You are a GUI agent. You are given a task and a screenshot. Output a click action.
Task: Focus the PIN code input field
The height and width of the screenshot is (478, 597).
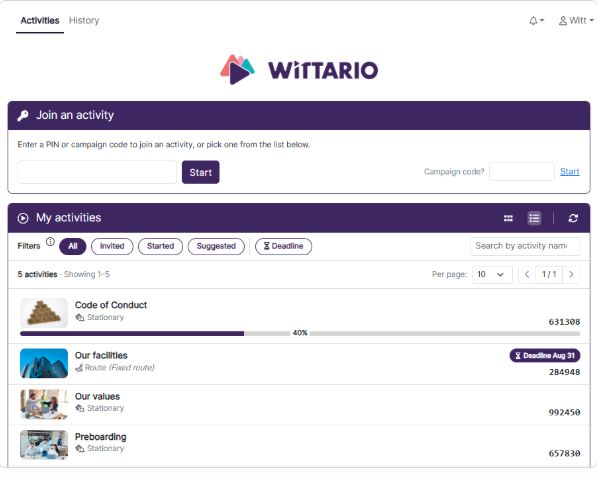[x=97, y=172]
